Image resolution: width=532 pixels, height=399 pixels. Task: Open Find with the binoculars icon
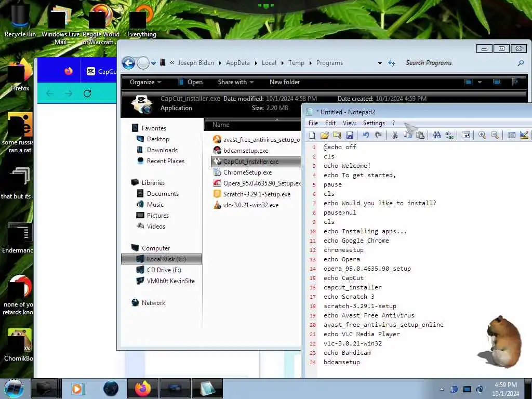(436, 136)
